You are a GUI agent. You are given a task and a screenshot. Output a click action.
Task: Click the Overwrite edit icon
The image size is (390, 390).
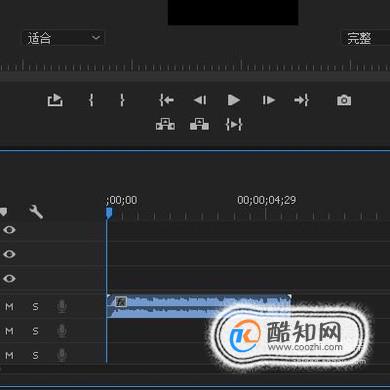click(199, 124)
